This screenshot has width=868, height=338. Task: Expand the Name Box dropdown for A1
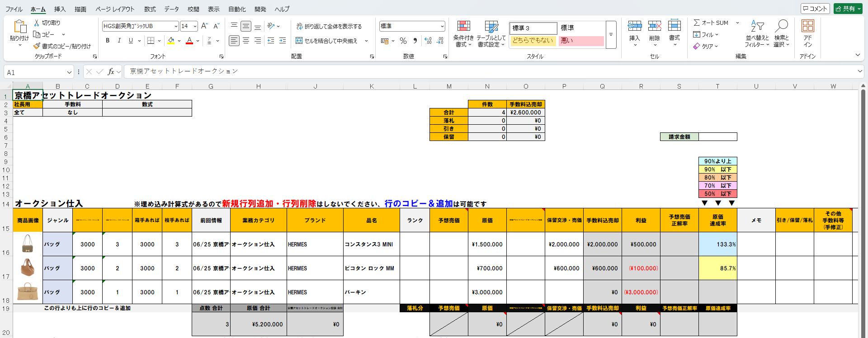(69, 72)
